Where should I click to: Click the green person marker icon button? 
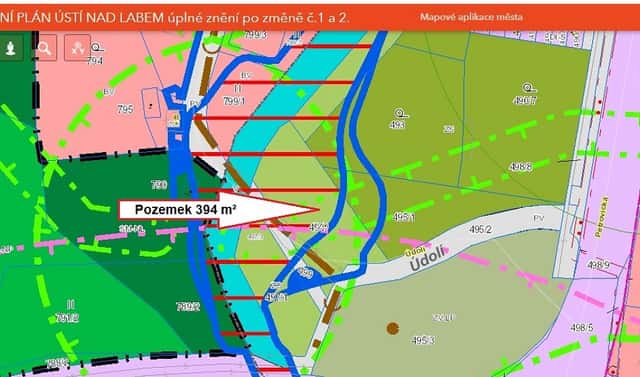pos(11,48)
